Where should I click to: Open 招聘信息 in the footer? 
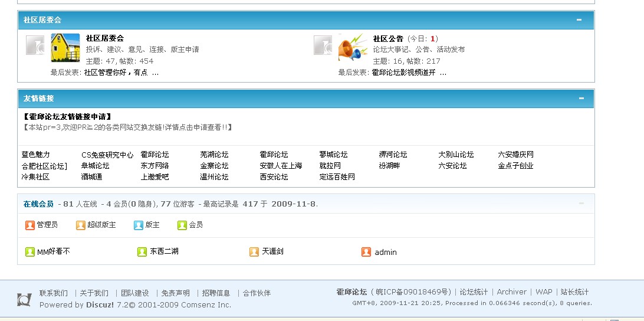pos(216,293)
